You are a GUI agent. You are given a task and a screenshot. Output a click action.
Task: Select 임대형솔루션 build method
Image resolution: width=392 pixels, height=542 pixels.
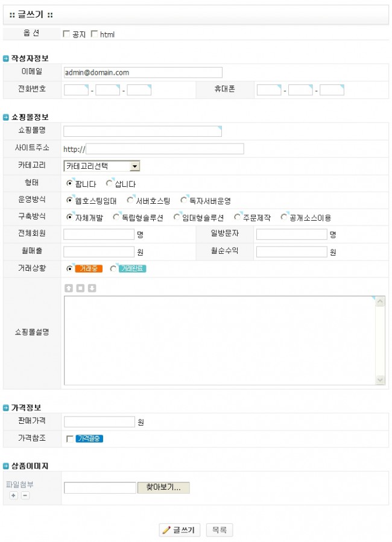(177, 217)
